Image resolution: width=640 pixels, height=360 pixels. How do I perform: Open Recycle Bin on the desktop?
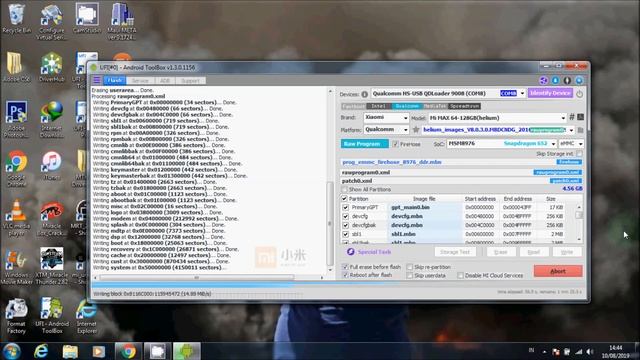(16, 18)
